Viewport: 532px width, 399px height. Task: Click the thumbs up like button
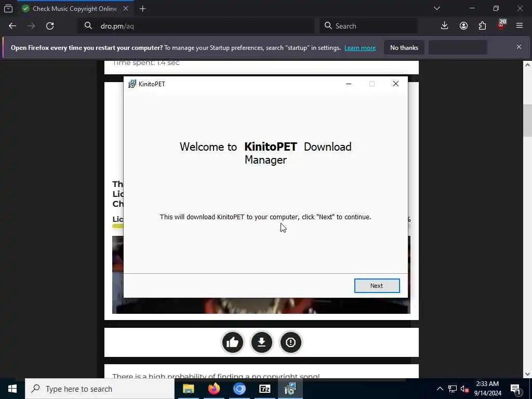232,342
